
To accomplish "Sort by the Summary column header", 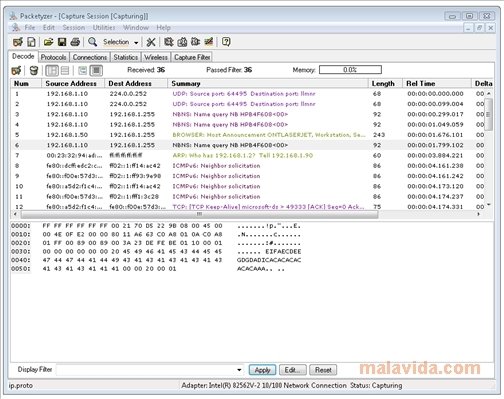I will [268, 83].
